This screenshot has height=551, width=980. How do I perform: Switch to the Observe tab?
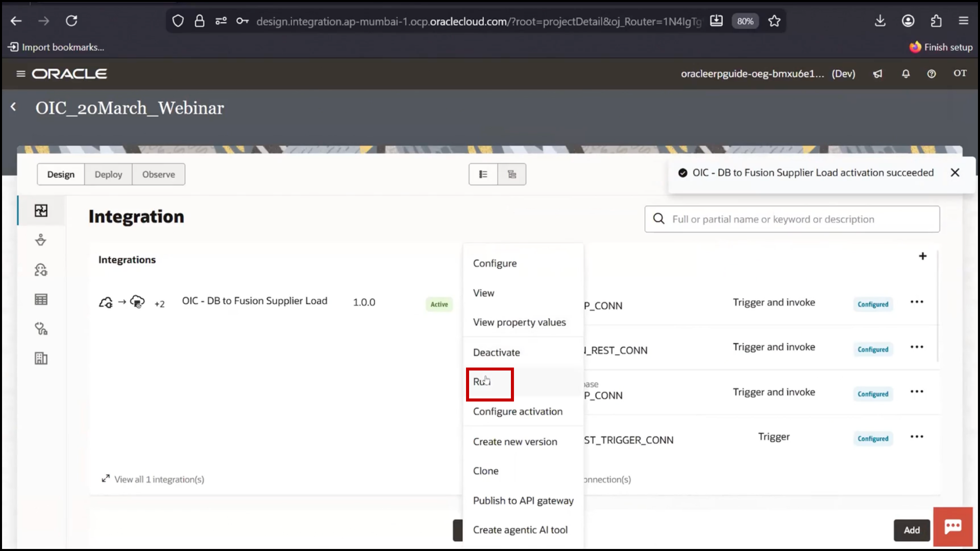tap(158, 174)
